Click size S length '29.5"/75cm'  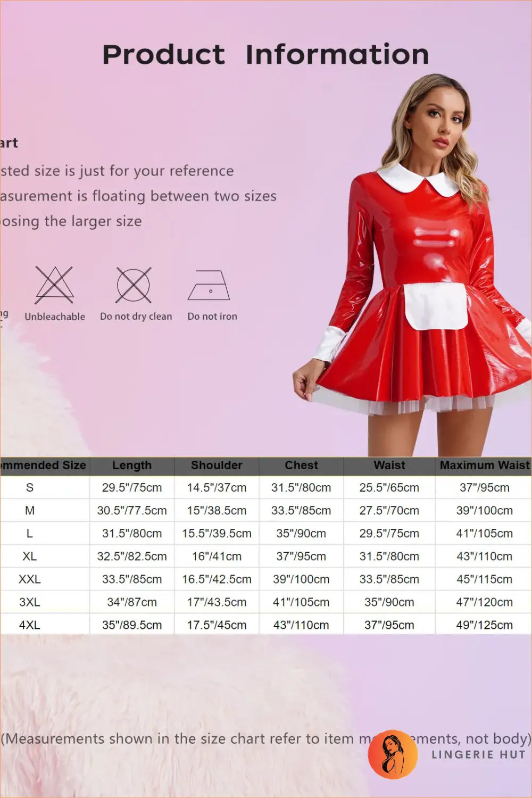[x=132, y=487]
